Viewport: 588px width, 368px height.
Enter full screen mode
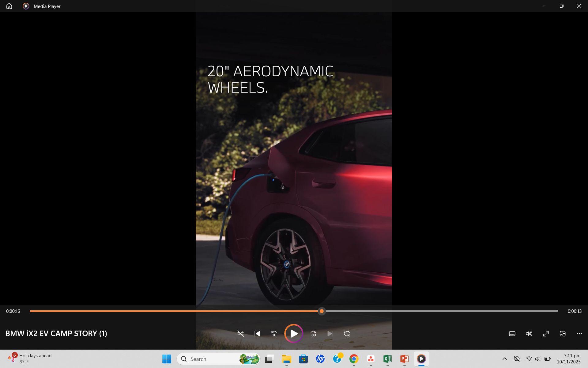546,334
